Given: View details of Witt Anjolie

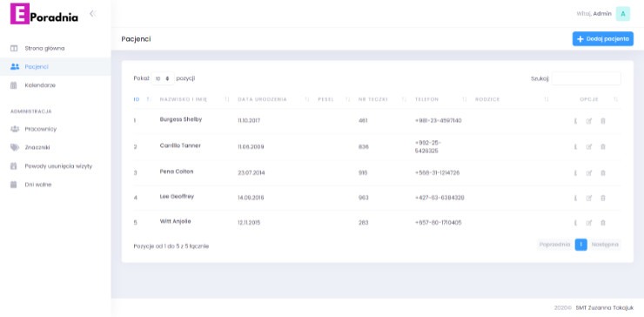Looking at the screenshot, I should pyautogui.click(x=575, y=223).
